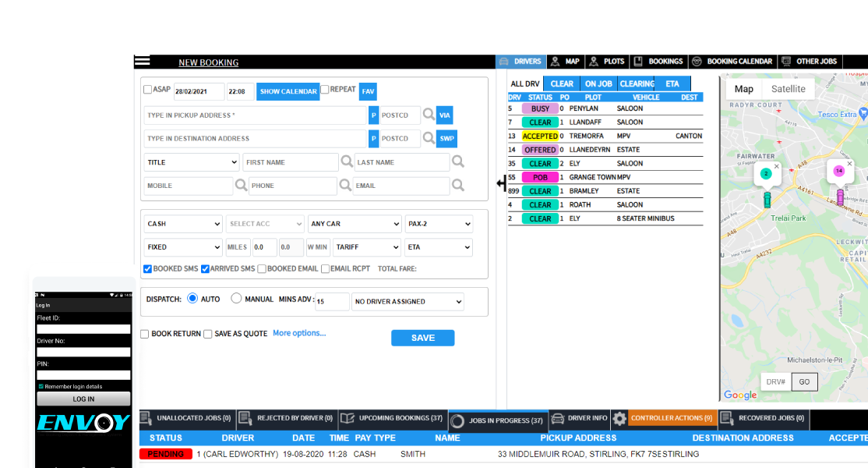Expand the Any Car vehicle dropdown
Viewport: 868px width, 468px height.
click(355, 224)
